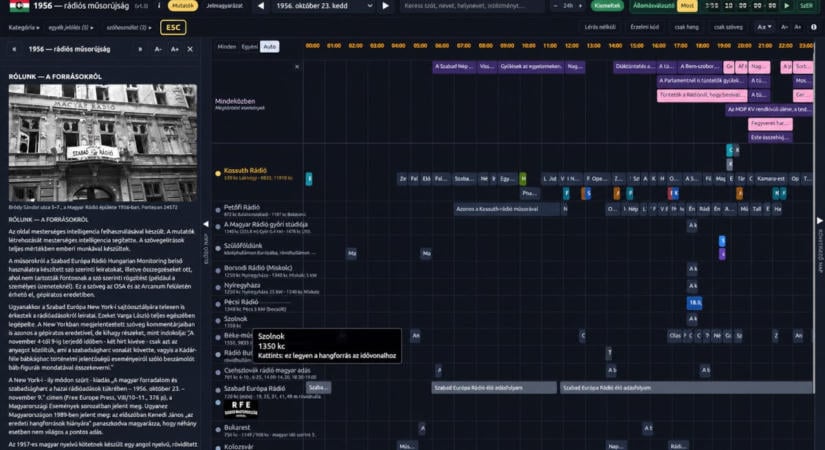Select the Egyéni view tab
The width and height of the screenshot is (825, 450).
249,46
